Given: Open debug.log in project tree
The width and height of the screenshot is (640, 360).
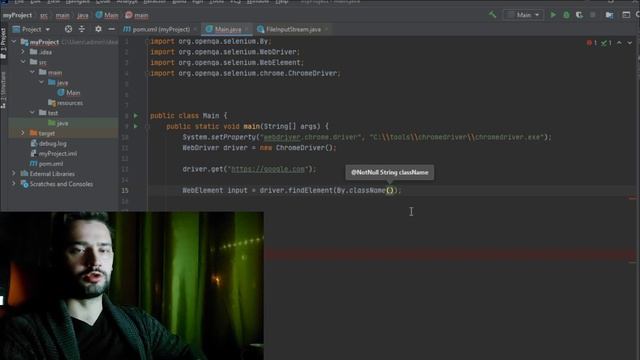Looking at the screenshot, I should (x=48, y=143).
